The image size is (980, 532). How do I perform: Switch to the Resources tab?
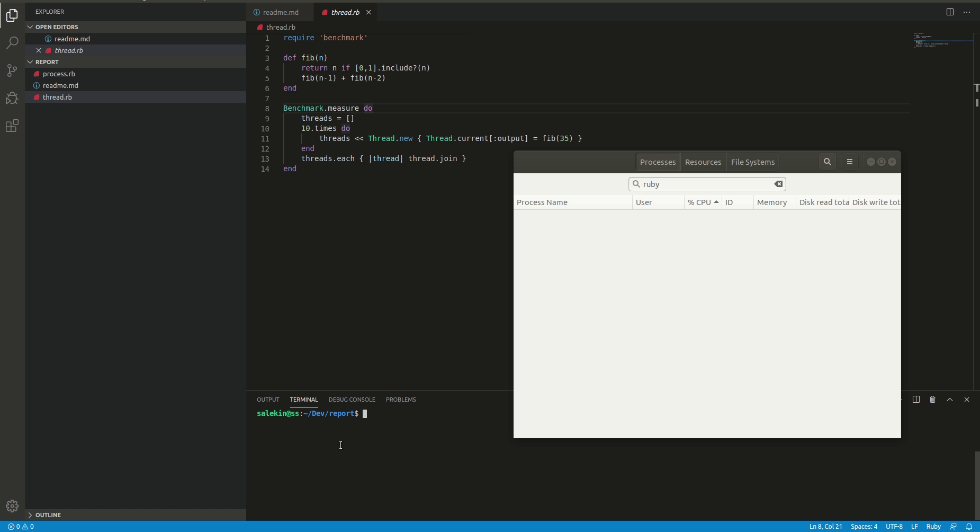[x=703, y=162]
